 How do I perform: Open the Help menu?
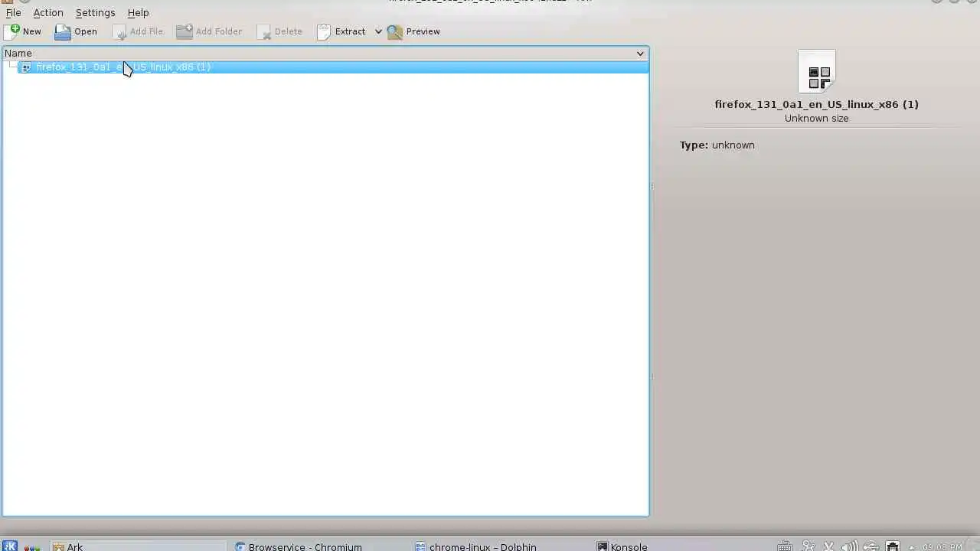coord(138,13)
